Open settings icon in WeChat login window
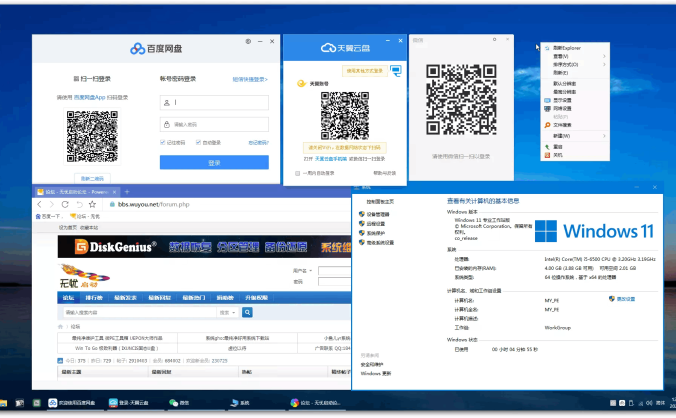676x418 pixels. [494, 39]
